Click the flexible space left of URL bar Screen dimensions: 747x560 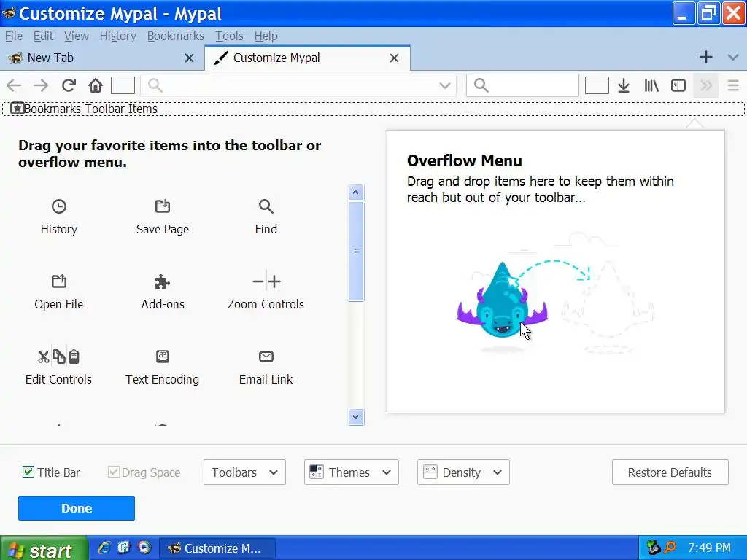tap(123, 86)
